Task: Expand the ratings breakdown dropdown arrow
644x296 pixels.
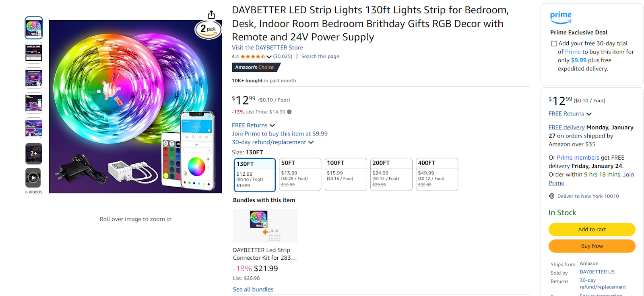Action: 269,56
